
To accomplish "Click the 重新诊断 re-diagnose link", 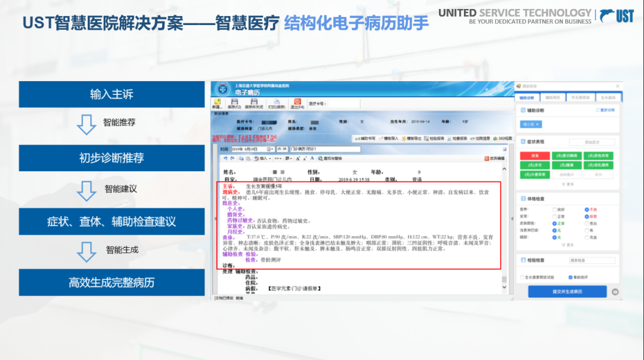I will [x=605, y=110].
